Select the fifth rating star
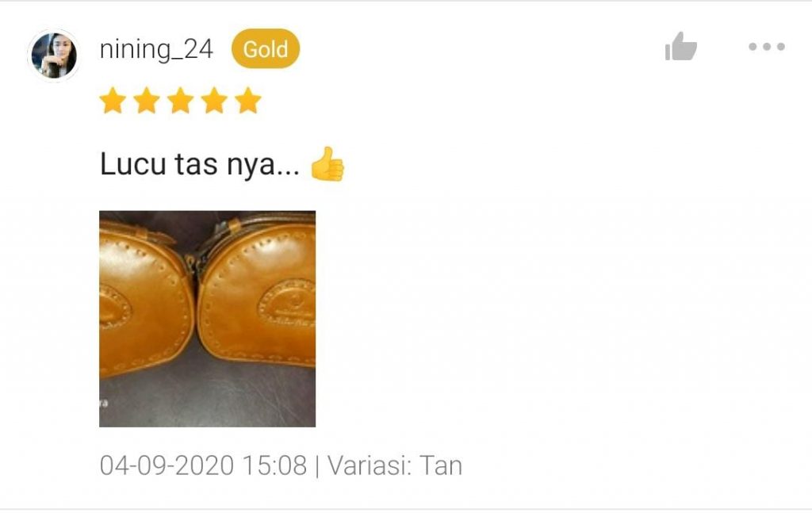The width and height of the screenshot is (812, 513). click(248, 100)
